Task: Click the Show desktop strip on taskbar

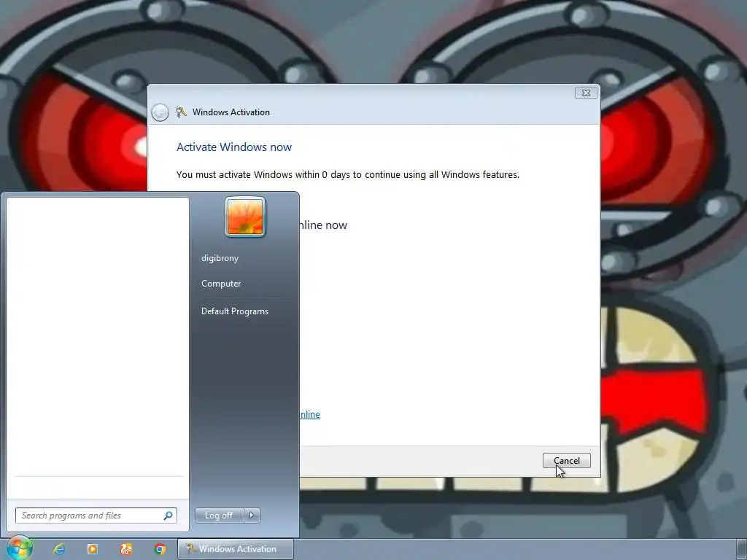Action: pyautogui.click(x=742, y=549)
